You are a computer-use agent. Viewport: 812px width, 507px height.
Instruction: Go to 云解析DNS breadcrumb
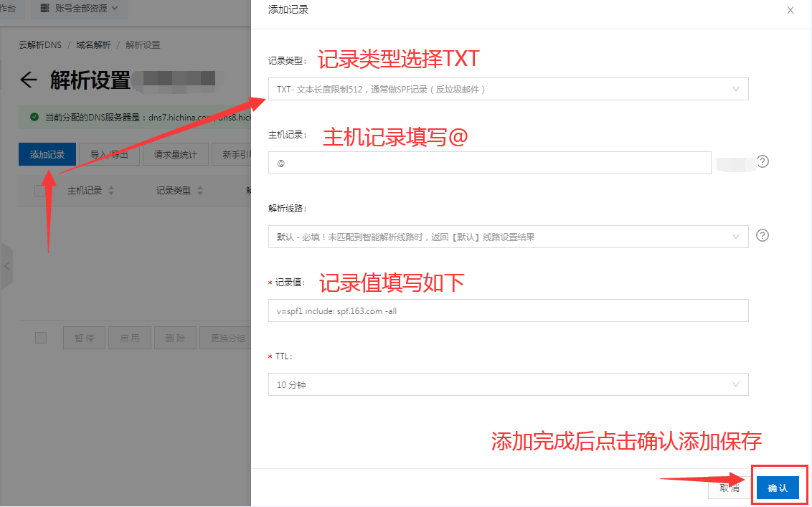click(x=40, y=45)
